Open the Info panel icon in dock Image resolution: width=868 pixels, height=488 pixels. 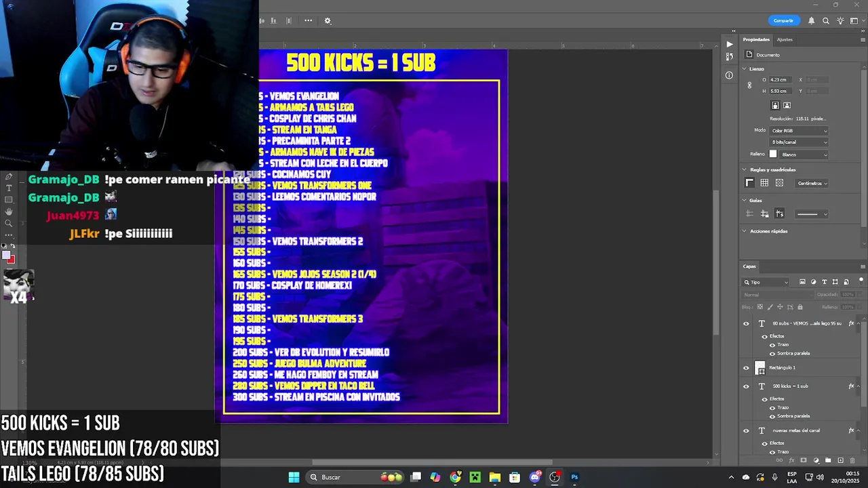tap(729, 75)
